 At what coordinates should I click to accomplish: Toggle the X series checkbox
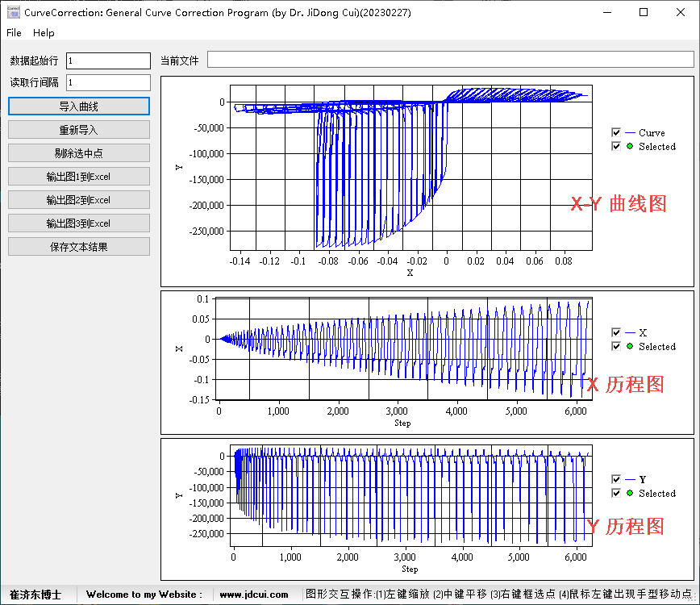click(616, 332)
